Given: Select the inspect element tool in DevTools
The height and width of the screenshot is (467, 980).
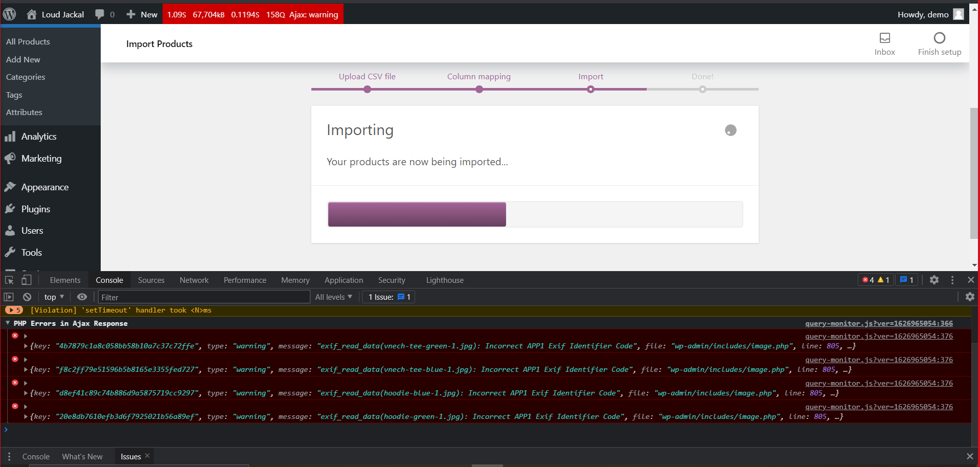Looking at the screenshot, I should pos(9,280).
